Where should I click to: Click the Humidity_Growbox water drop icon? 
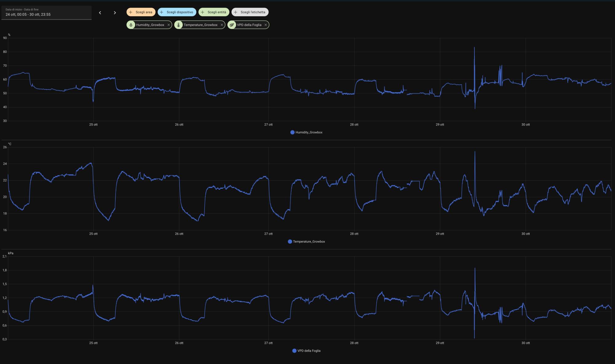pyautogui.click(x=131, y=25)
